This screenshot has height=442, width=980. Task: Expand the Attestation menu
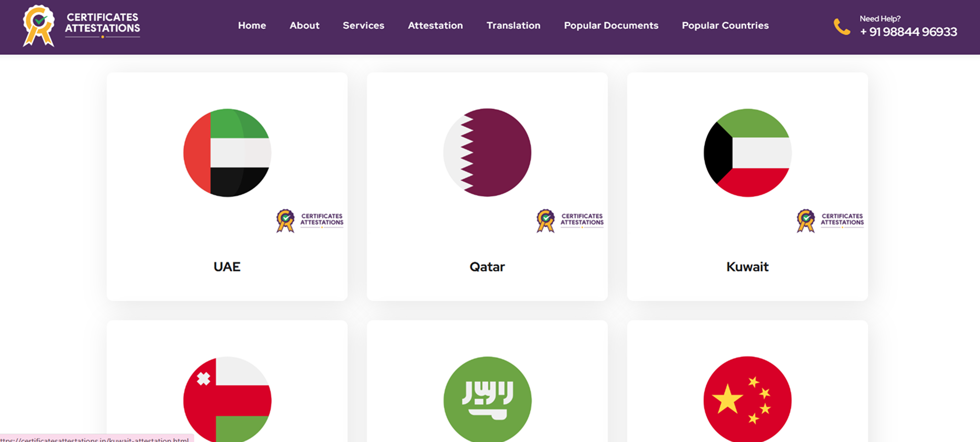pyautogui.click(x=435, y=25)
